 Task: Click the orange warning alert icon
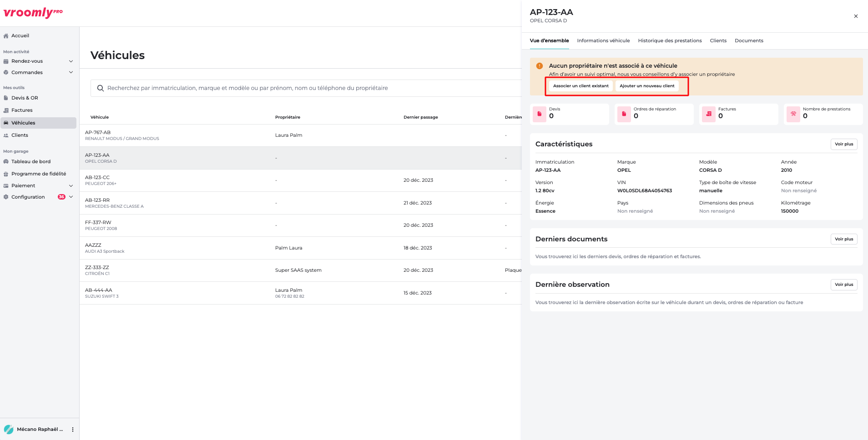540,66
